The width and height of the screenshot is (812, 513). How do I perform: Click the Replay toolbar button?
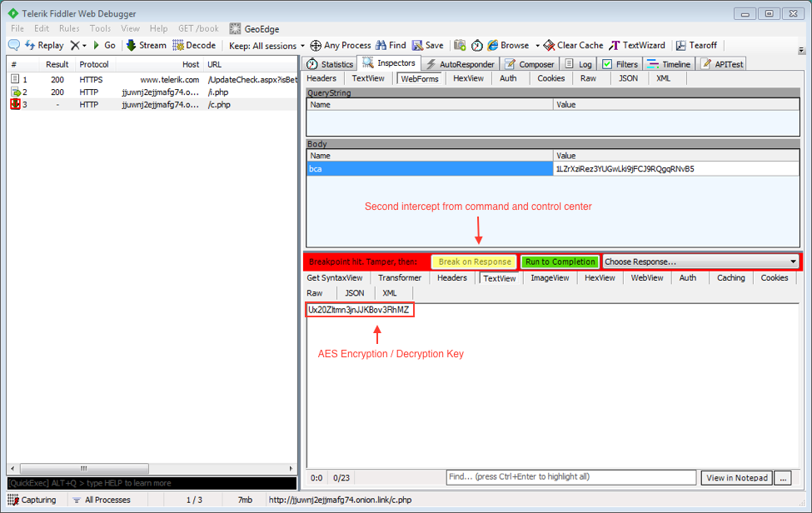44,45
